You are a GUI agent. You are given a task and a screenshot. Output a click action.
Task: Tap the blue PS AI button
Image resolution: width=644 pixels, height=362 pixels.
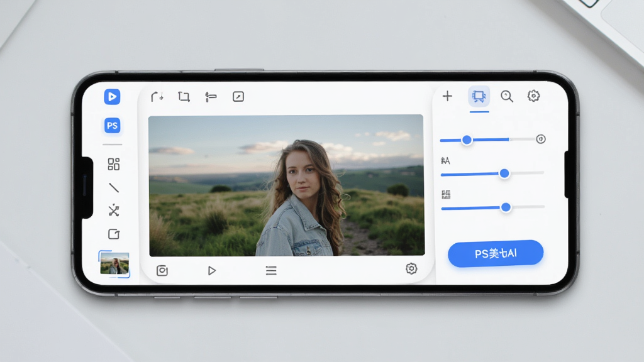coord(496,254)
